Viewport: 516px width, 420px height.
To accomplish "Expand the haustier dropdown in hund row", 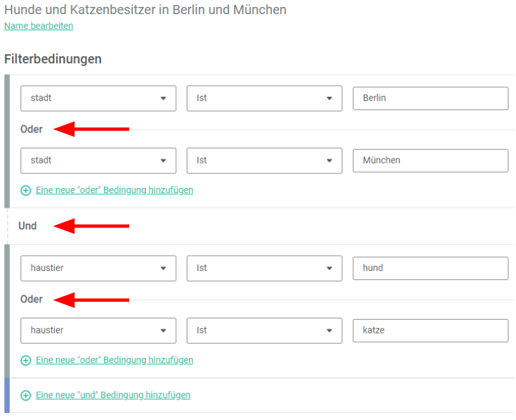I will [x=98, y=268].
